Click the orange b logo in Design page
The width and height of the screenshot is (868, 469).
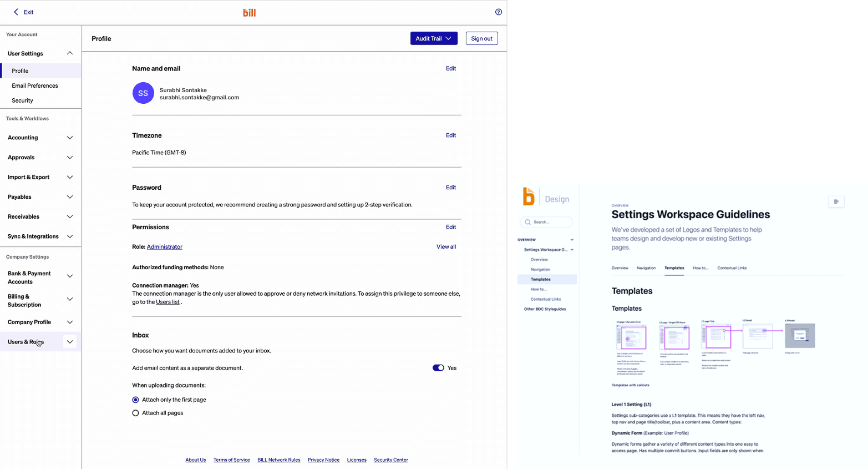point(529,196)
